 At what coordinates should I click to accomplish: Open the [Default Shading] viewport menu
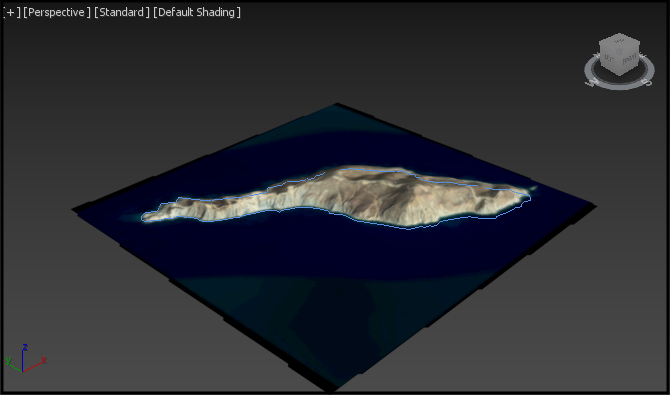[x=197, y=12]
